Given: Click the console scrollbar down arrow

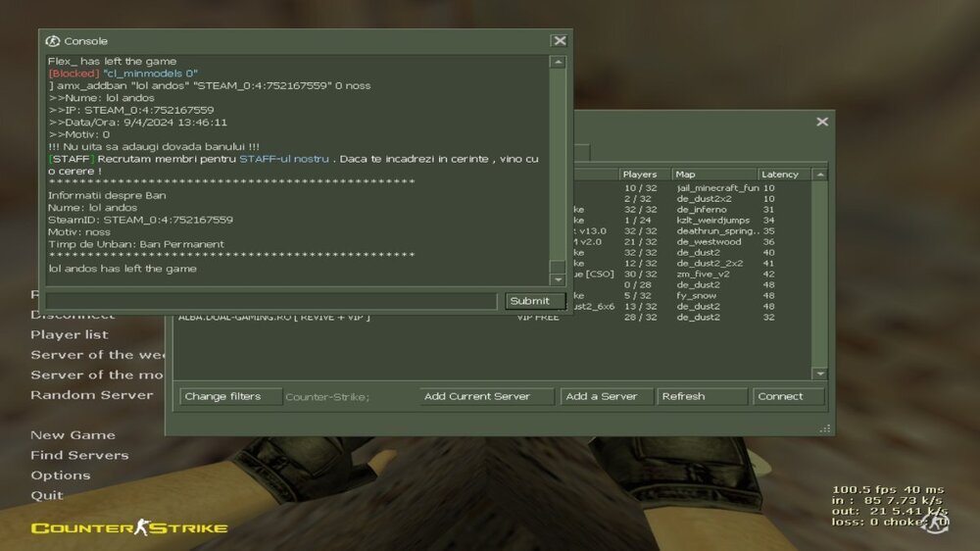Looking at the screenshot, I should tap(558, 278).
